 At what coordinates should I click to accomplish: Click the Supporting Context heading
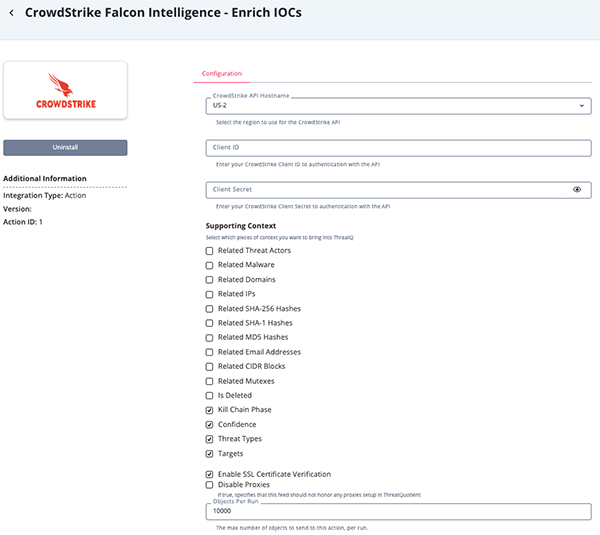pyautogui.click(x=241, y=226)
